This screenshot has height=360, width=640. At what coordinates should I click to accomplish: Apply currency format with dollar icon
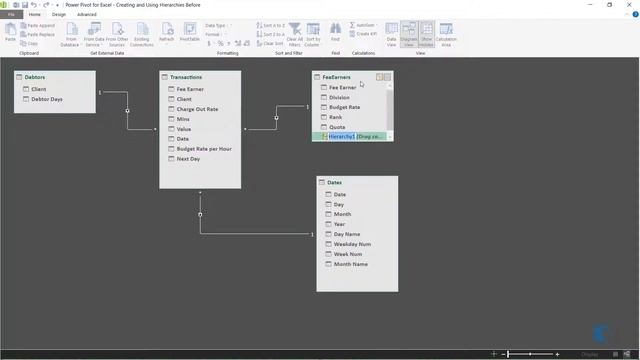209,43
